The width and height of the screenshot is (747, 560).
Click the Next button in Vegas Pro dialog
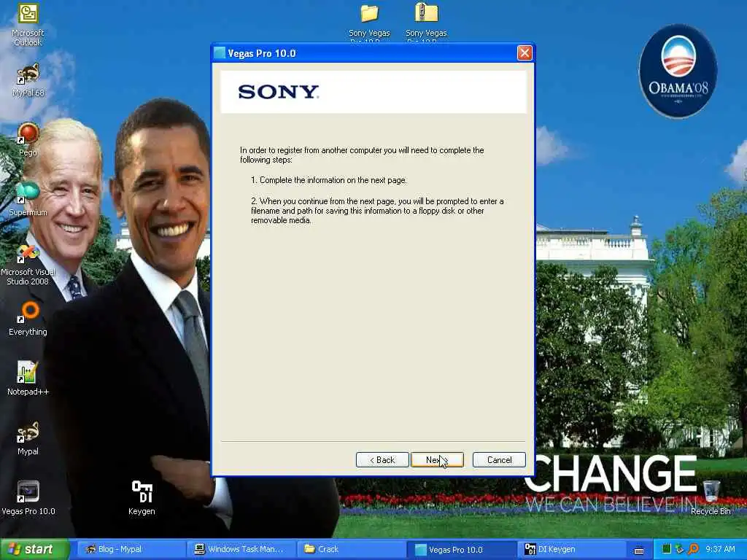(x=437, y=460)
